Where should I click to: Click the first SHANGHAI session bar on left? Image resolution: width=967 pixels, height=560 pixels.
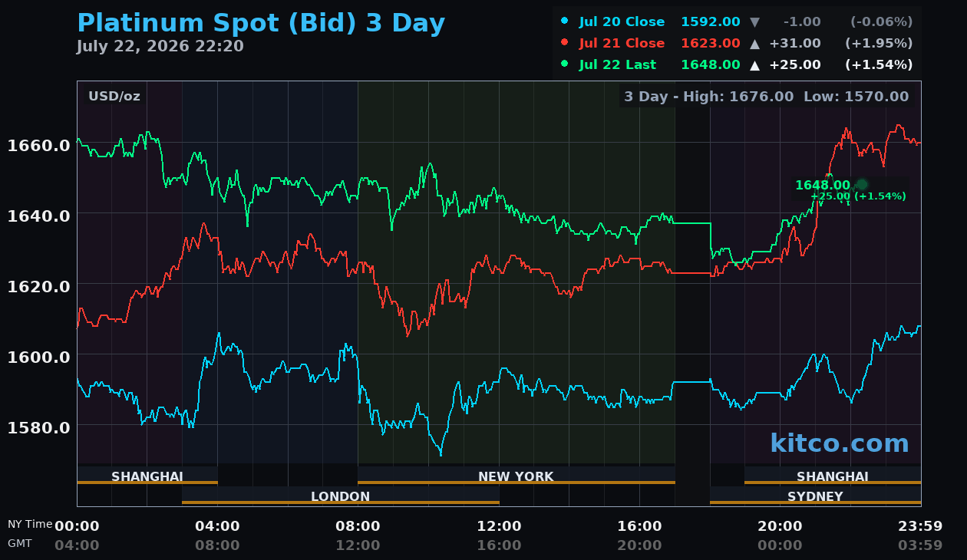147,476
